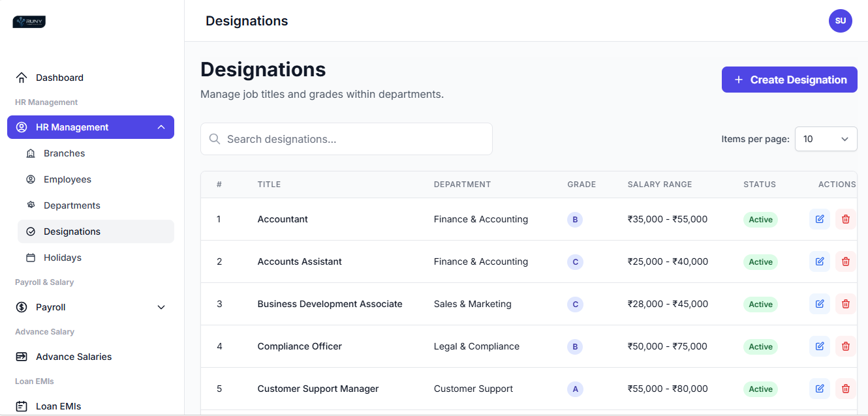Open the Items per page dropdown

pos(826,139)
